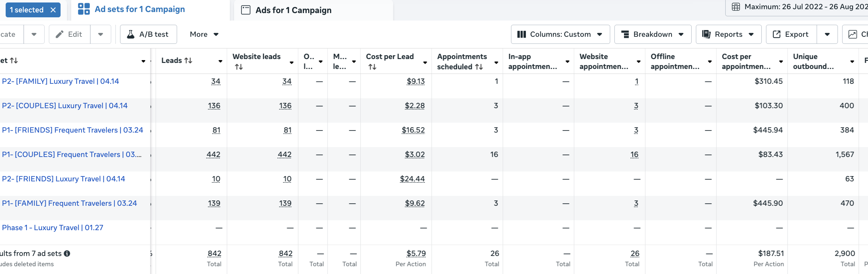Open Phase 1 - Luxury Travel ad set
Viewport: 868px width, 274px height.
[53, 228]
